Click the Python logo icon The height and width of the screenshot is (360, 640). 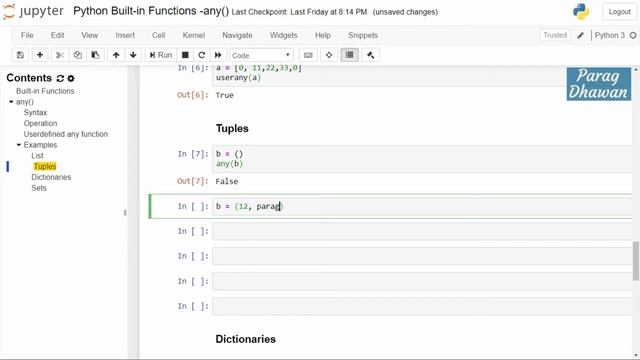coord(581,11)
